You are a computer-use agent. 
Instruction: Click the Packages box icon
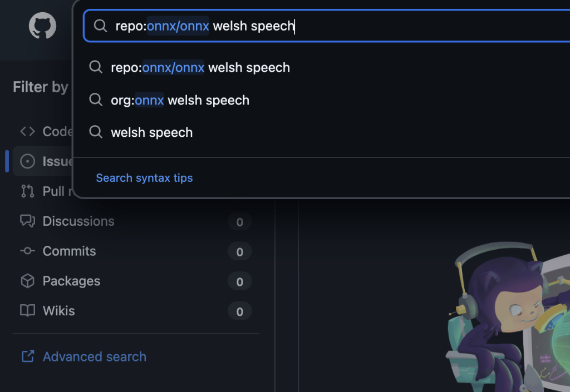coord(27,281)
